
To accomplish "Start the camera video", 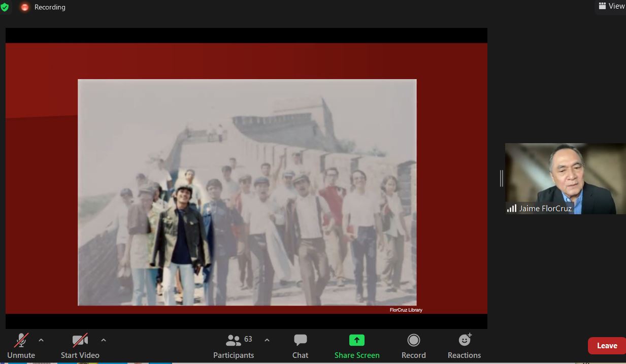I will pos(80,347).
